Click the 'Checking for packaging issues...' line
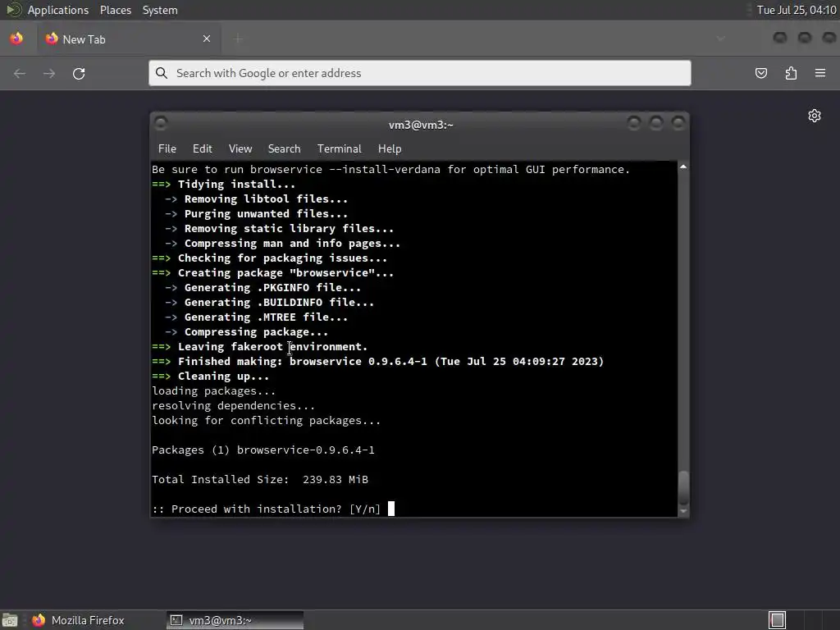This screenshot has height=630, width=840. click(269, 258)
